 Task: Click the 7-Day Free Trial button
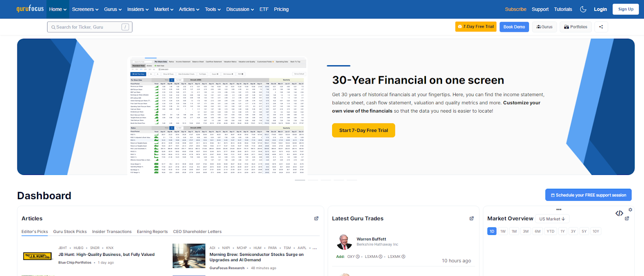[476, 27]
